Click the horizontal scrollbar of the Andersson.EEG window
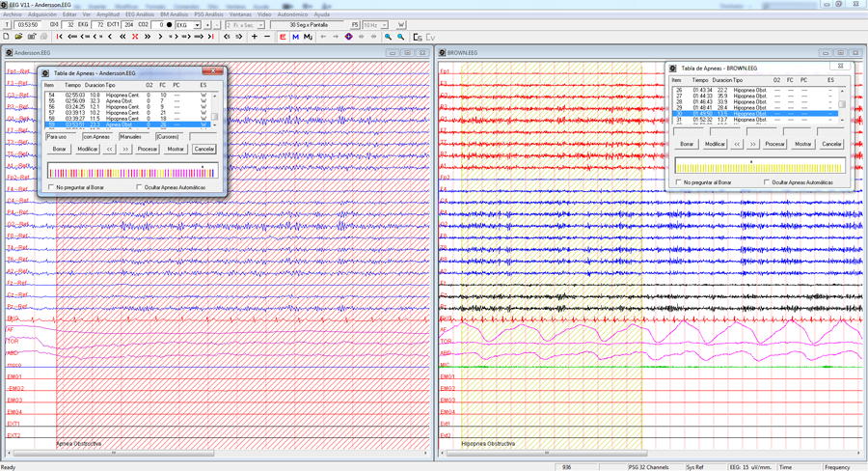This screenshot has width=868, height=471. tap(216, 453)
